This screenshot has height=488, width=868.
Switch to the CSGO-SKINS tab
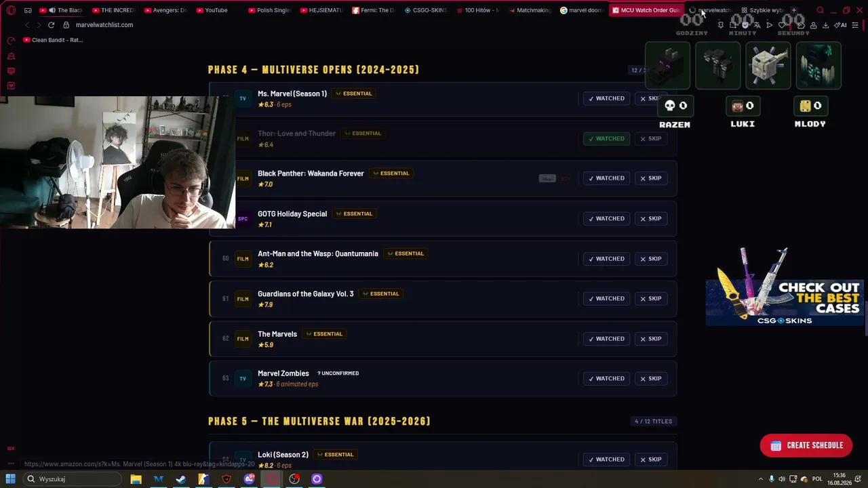coord(426,10)
